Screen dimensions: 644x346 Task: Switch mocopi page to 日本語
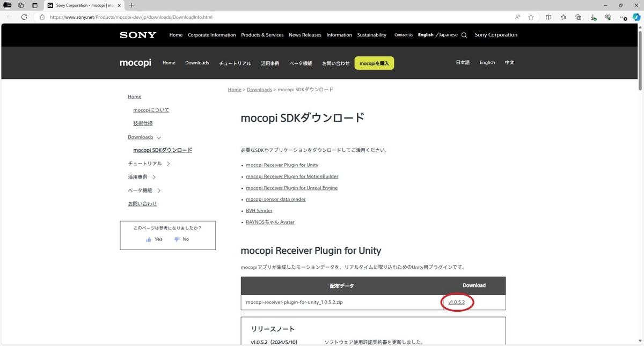coord(463,63)
